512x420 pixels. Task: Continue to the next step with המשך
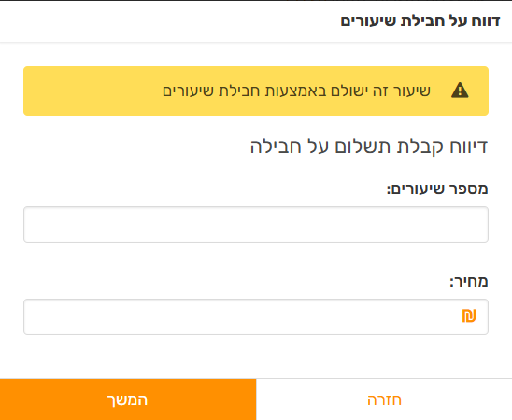point(128,399)
